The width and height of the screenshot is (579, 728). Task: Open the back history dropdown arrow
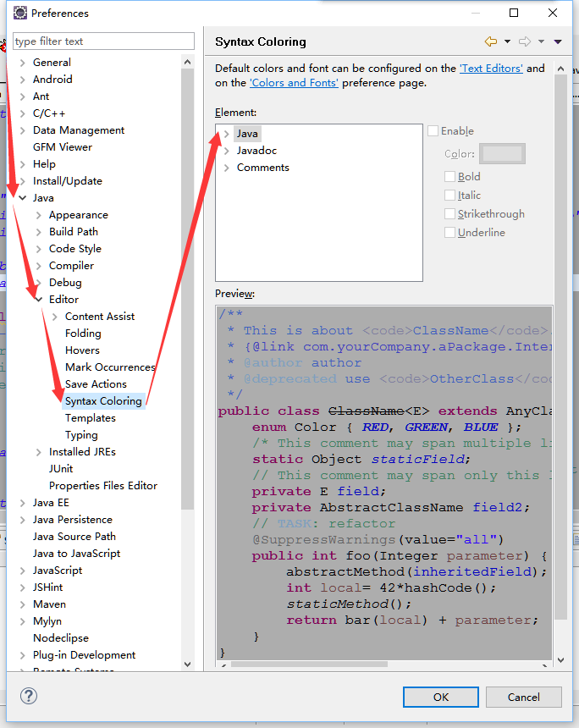coord(508,41)
